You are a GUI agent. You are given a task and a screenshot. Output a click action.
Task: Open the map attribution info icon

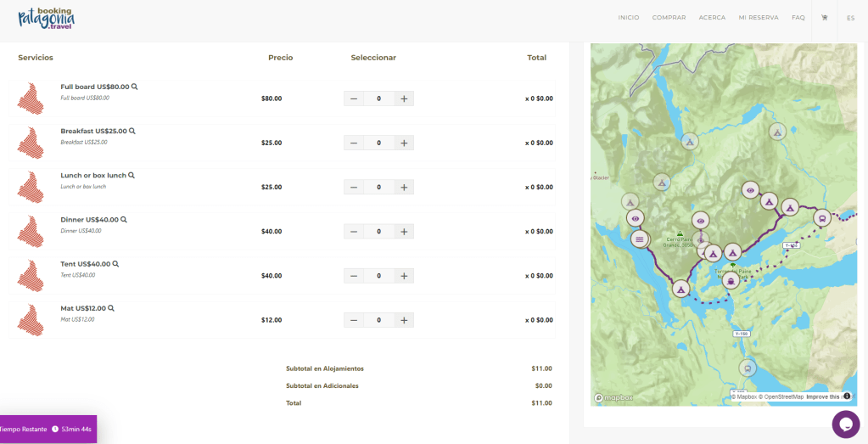pos(847,396)
